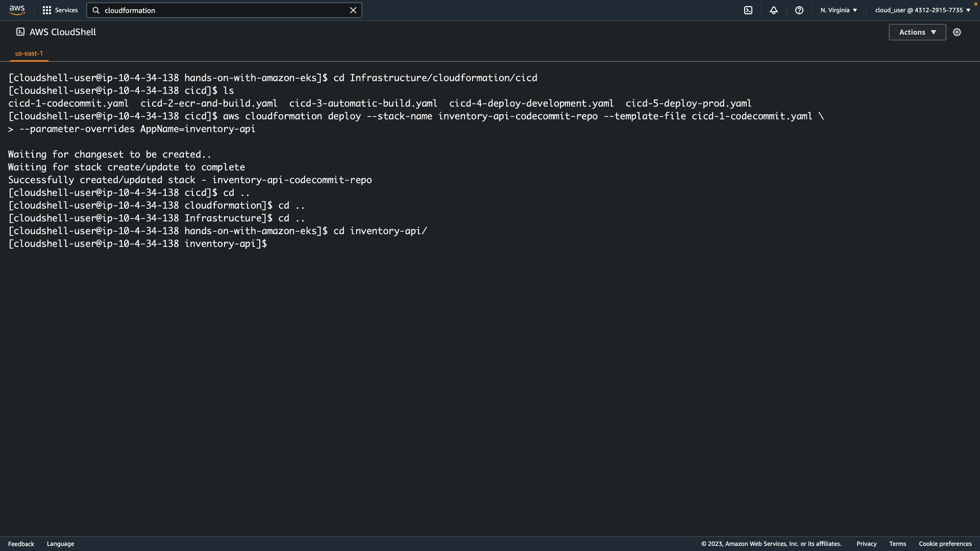The height and width of the screenshot is (551, 980).
Task: Click the Feedback link
Action: 21,544
